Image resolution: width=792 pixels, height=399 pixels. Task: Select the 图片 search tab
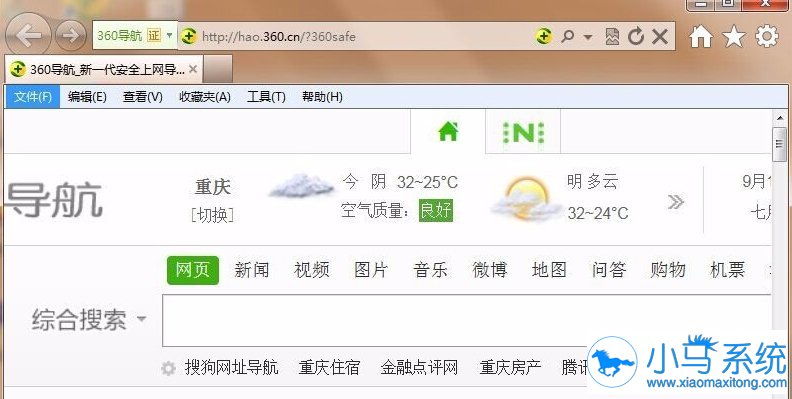point(371,270)
